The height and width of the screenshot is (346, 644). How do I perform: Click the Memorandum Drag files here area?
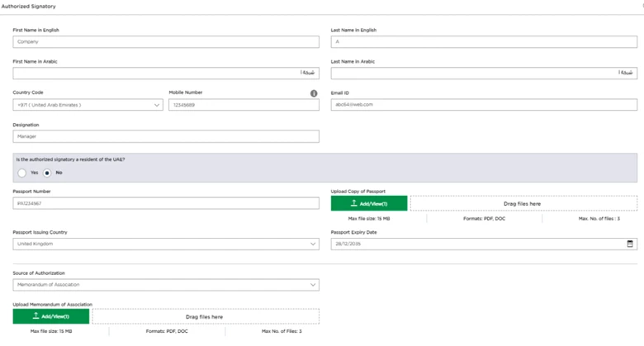pyautogui.click(x=205, y=316)
